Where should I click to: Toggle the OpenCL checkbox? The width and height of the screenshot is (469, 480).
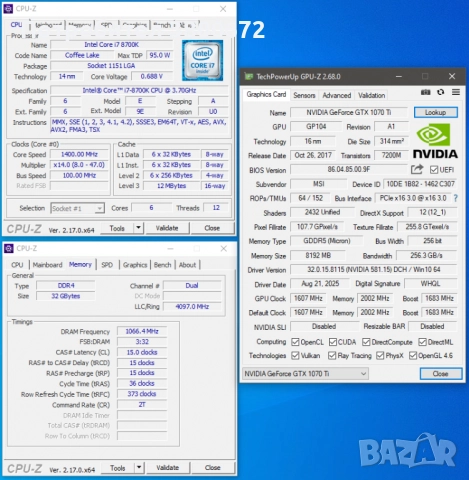[x=295, y=342]
